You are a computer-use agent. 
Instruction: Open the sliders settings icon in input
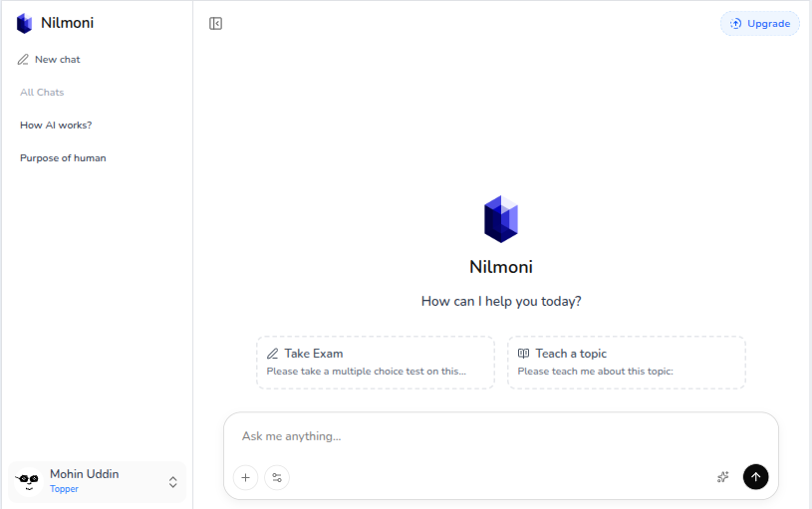click(x=277, y=477)
